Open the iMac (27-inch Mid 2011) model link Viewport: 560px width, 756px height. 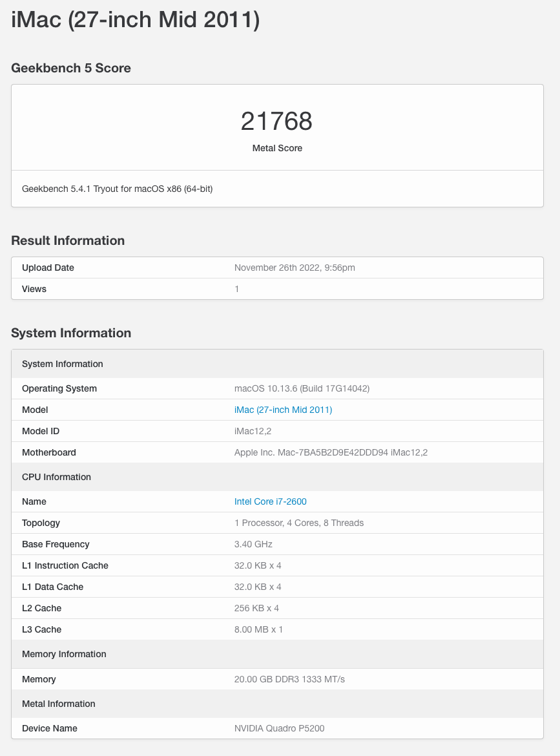pos(283,410)
